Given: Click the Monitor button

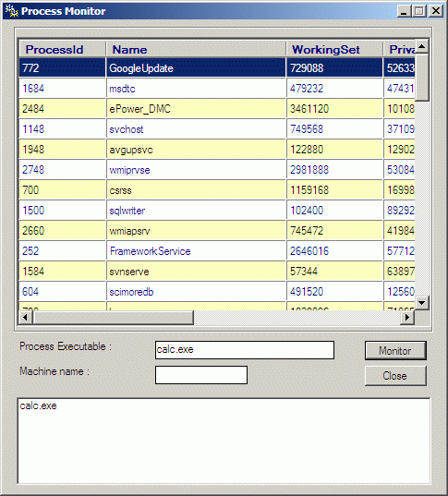Looking at the screenshot, I should 395,350.
